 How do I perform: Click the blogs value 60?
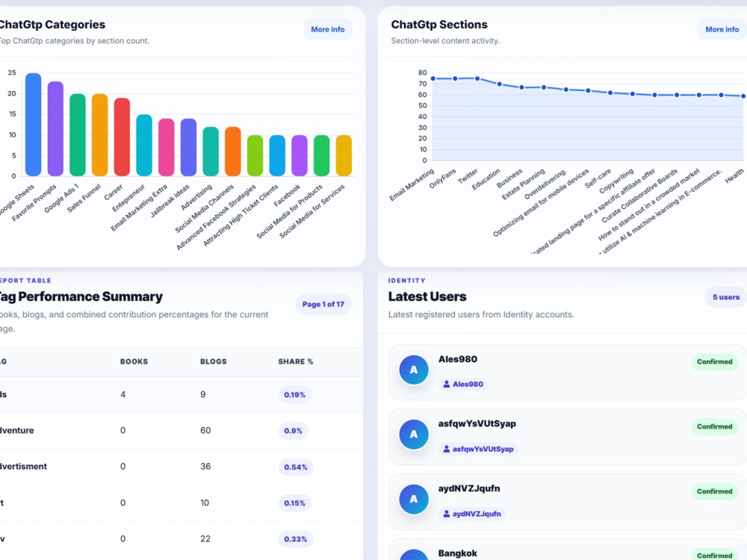(x=205, y=431)
